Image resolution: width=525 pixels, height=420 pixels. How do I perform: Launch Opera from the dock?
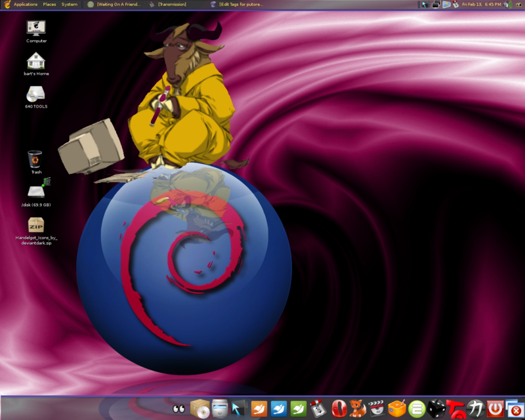(x=339, y=408)
